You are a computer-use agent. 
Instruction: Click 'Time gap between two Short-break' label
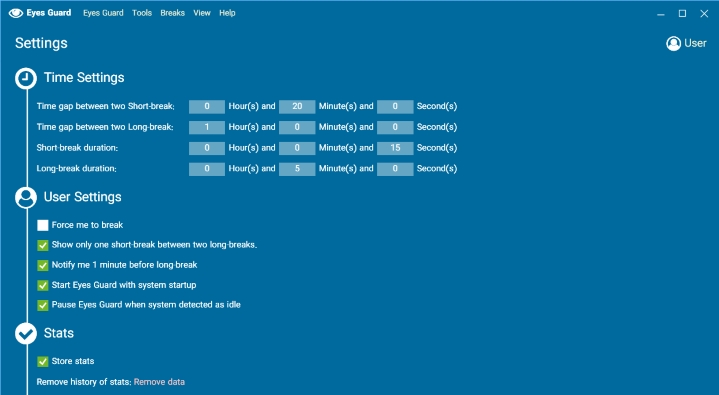click(x=105, y=106)
